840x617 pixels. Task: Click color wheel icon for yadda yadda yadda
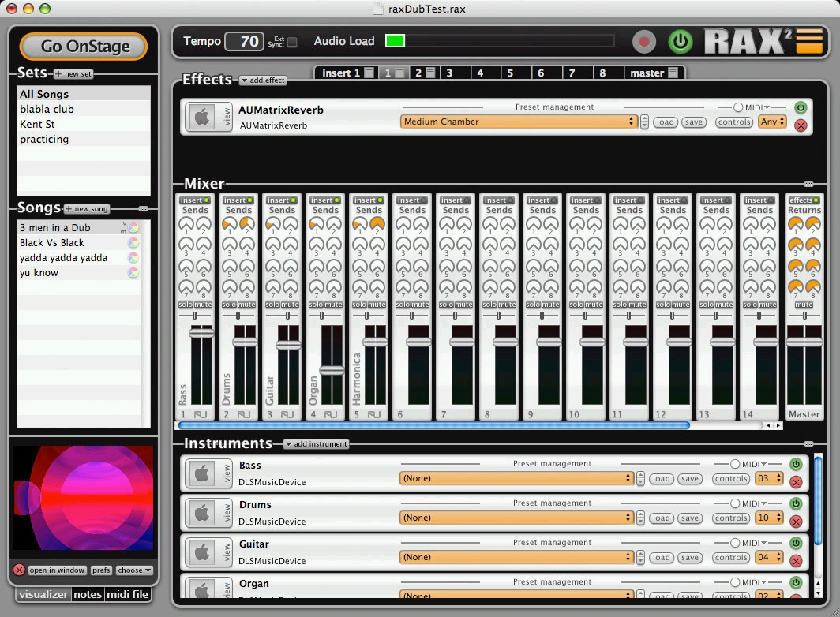[133, 258]
